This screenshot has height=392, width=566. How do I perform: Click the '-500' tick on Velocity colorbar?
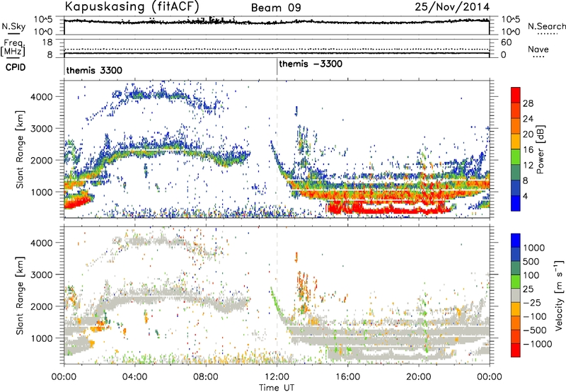coord(535,330)
